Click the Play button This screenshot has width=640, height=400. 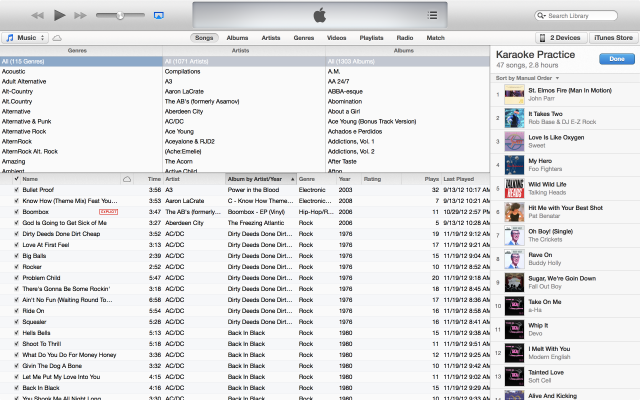[60, 16]
